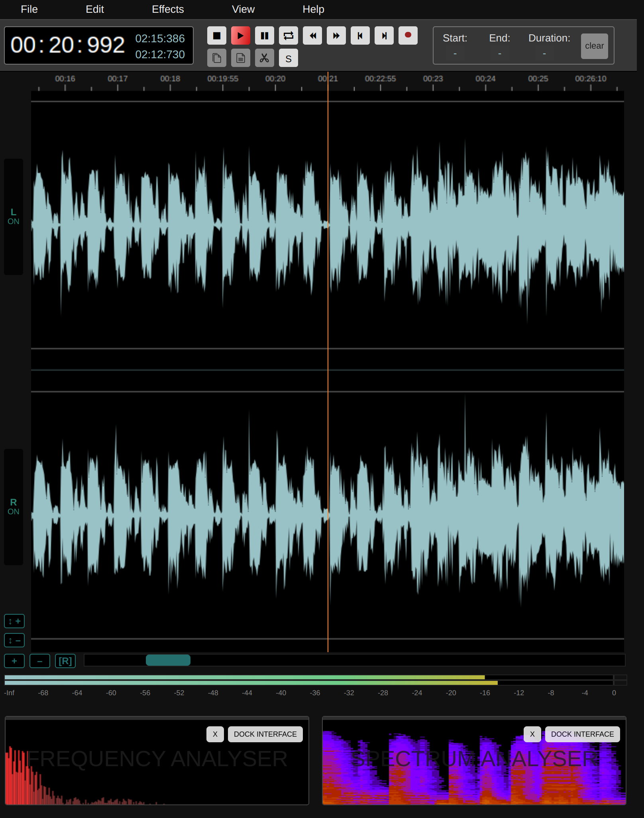644x818 pixels.
Task: Open the Edit menu
Action: click(95, 9)
